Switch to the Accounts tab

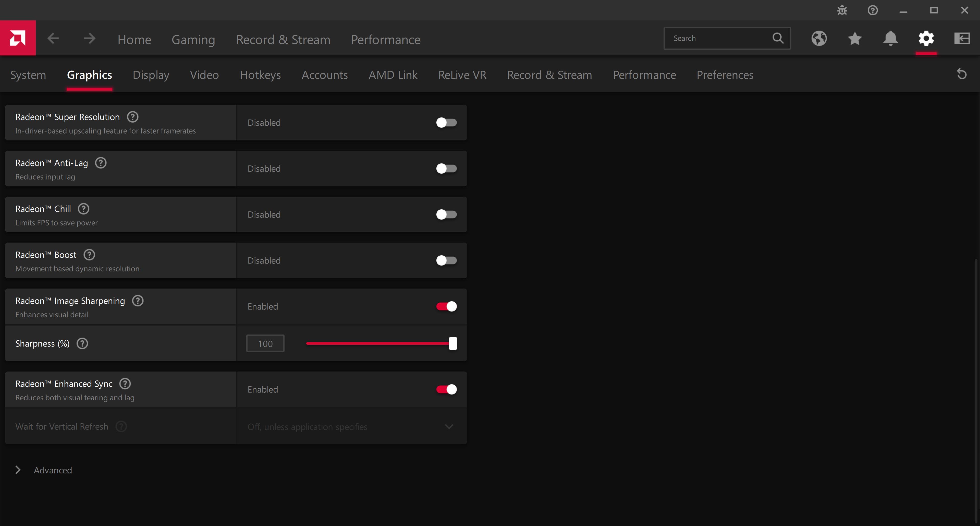pos(325,75)
